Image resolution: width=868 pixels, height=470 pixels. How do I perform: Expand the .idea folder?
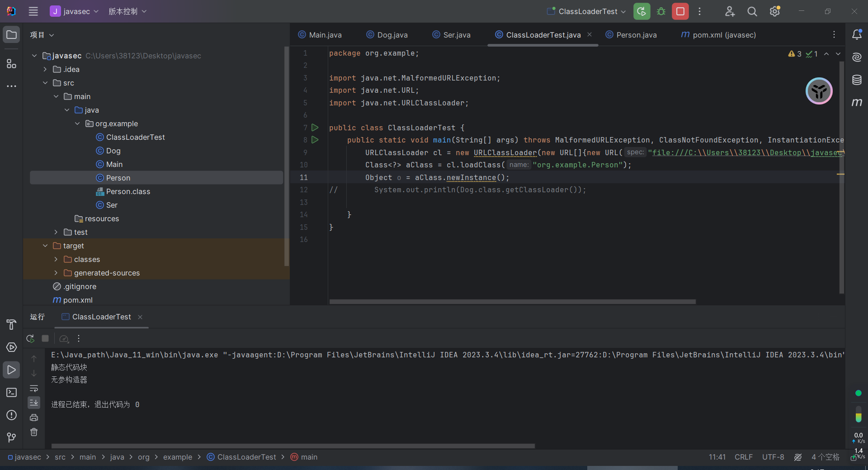(x=45, y=69)
